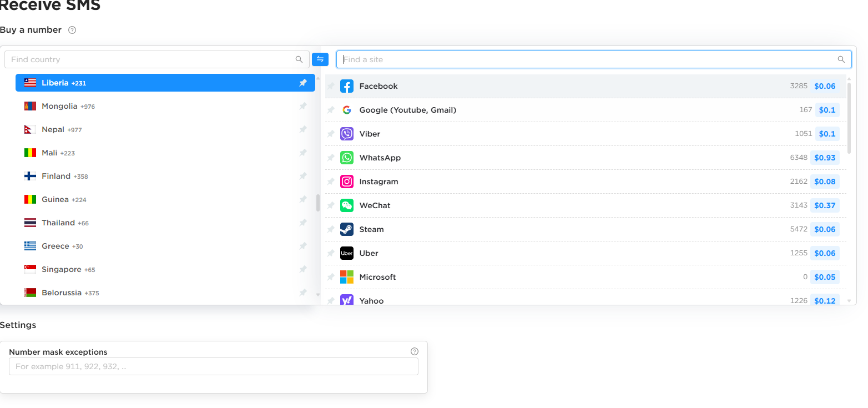Click the Number mask exceptions input field
868x408 pixels.
(214, 366)
